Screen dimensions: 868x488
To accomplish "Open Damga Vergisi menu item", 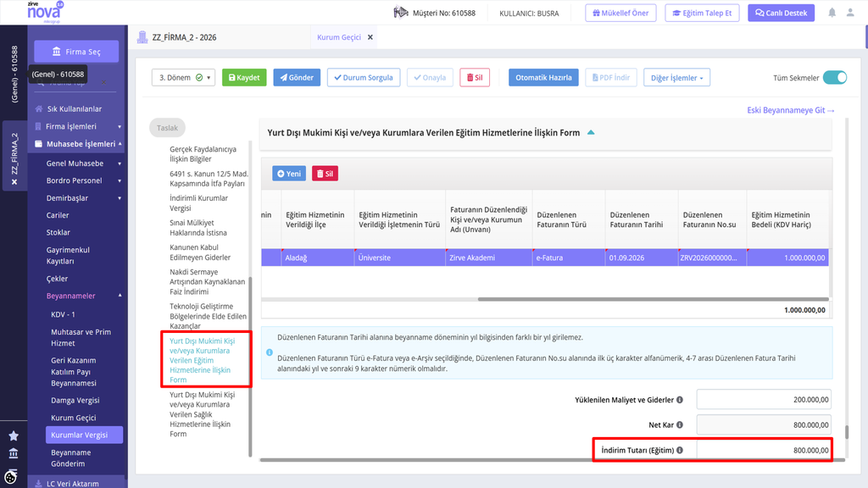I will (x=75, y=400).
